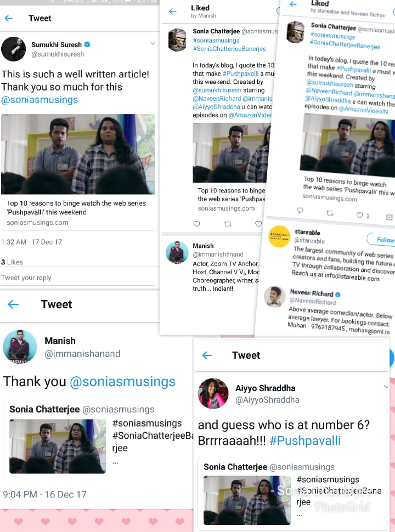Tap back arrow above Aiyyo Shraddha's tweet
The height and width of the screenshot is (532, 395).
tap(207, 355)
